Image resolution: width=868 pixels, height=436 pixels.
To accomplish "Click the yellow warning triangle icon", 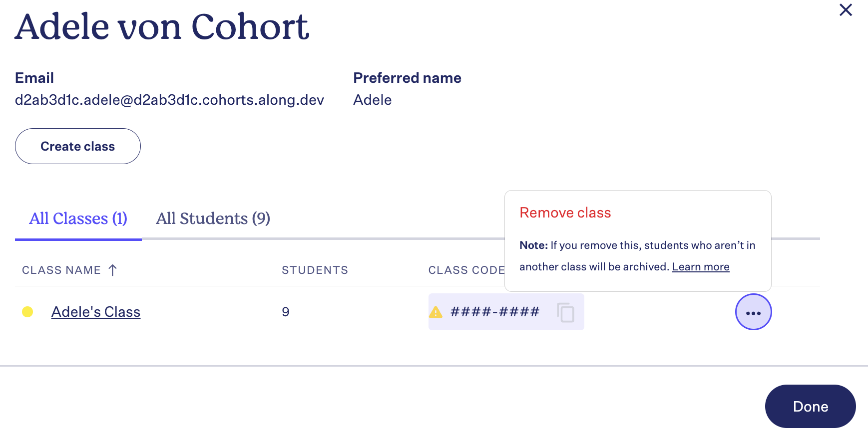I will tap(436, 312).
